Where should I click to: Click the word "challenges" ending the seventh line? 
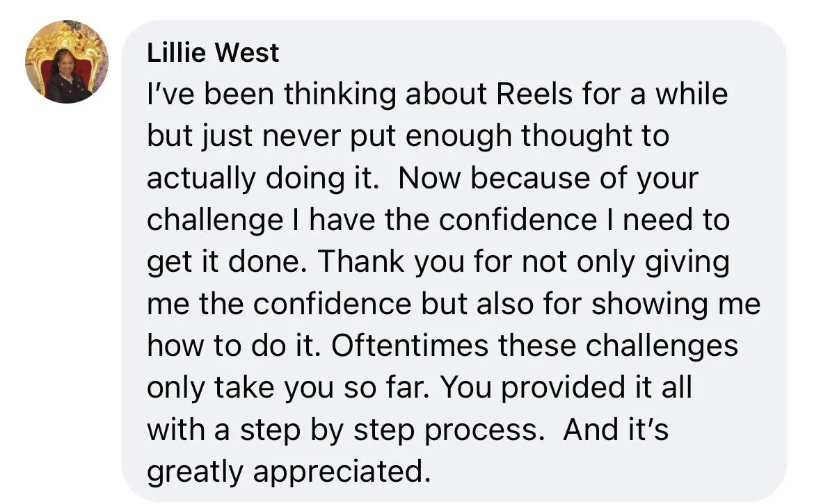coord(662,346)
